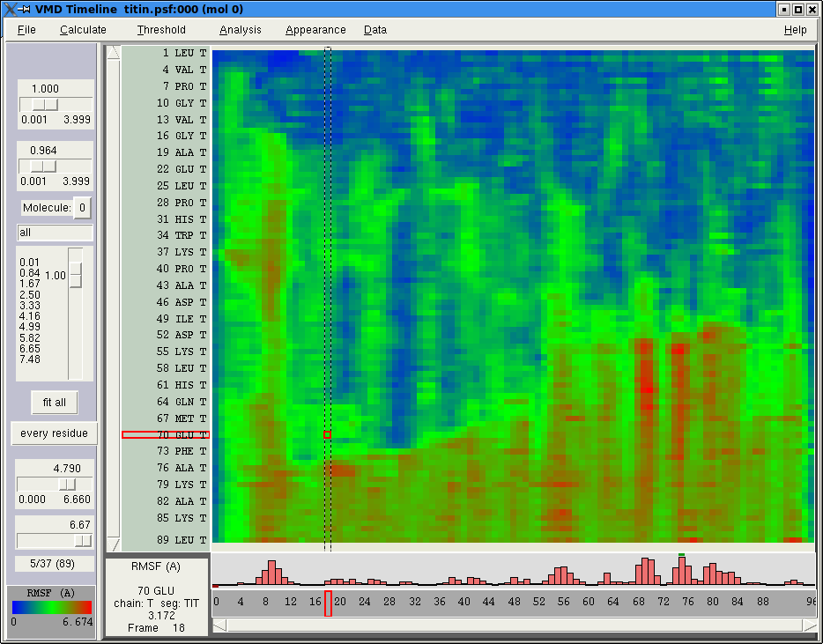Click the window menu icon in title bar
This screenshot has width=823, height=644.
pos(9,9)
